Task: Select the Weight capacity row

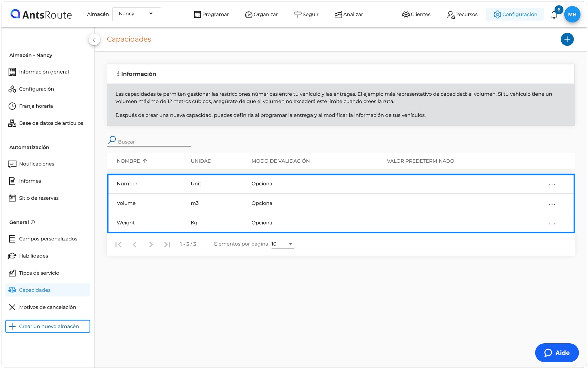Action: click(340, 223)
